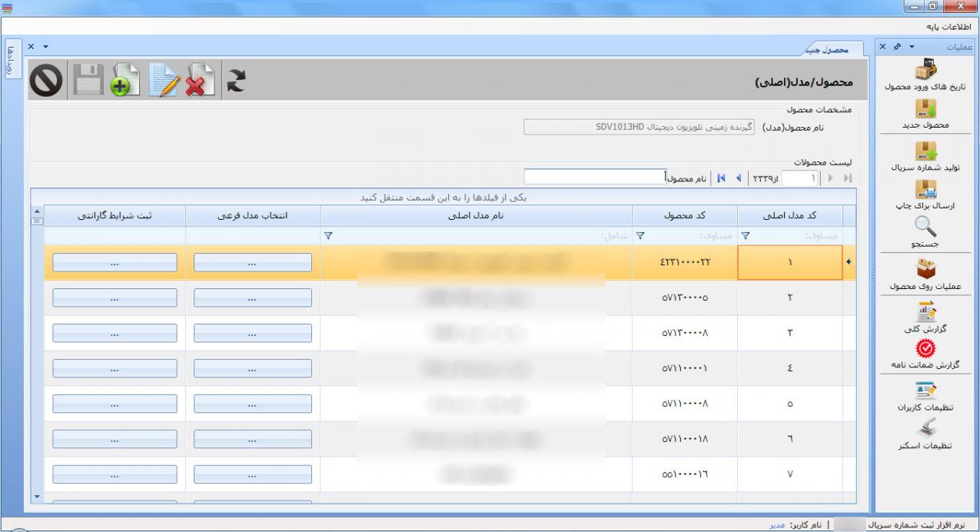Click the نام مدل اصلی column header
The height and width of the screenshot is (532, 980).
click(x=476, y=215)
